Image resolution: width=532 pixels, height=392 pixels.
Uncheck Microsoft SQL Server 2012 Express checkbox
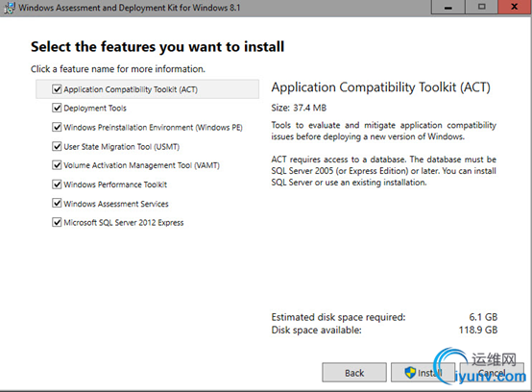(57, 222)
